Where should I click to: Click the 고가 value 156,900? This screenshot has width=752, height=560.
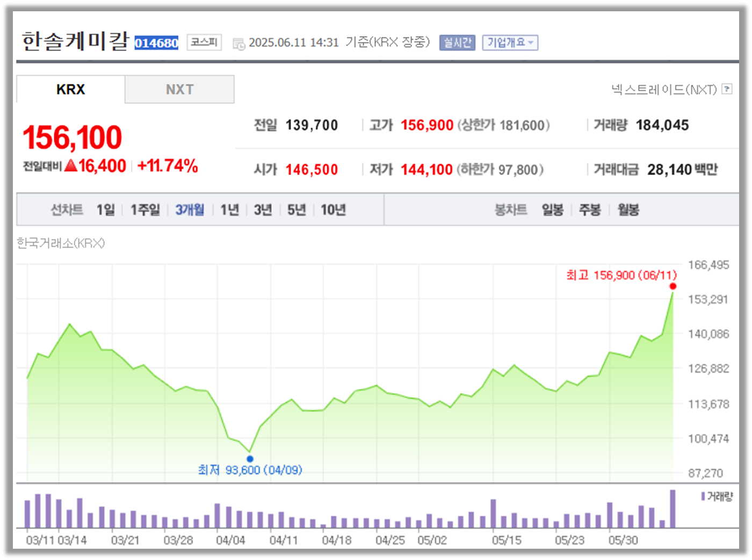coord(427,125)
